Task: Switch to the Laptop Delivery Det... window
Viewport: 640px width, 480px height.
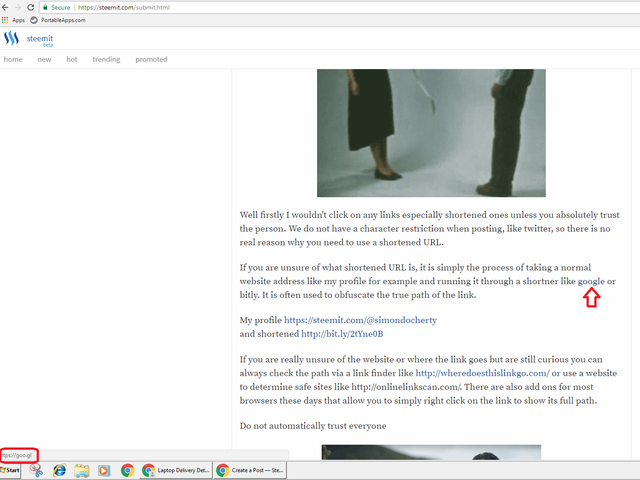Action: [176, 470]
